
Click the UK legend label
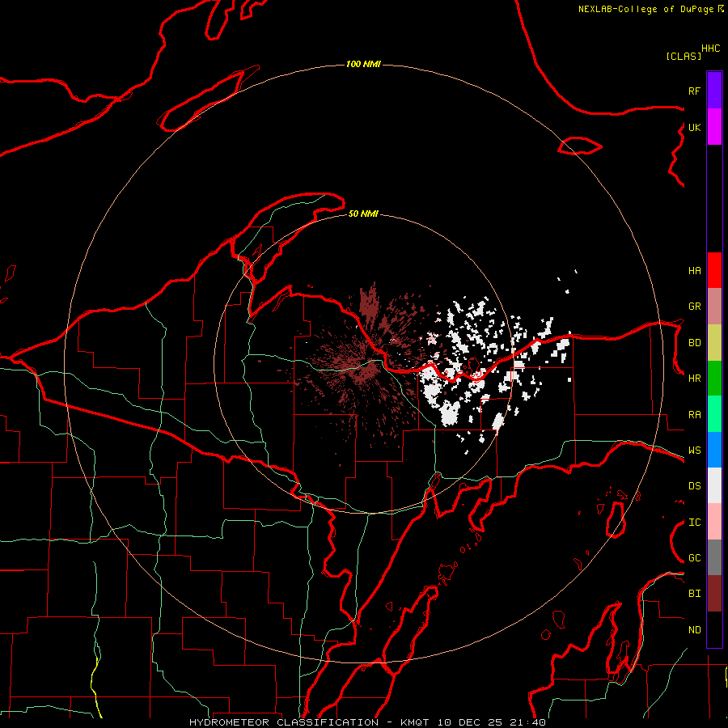pos(694,127)
